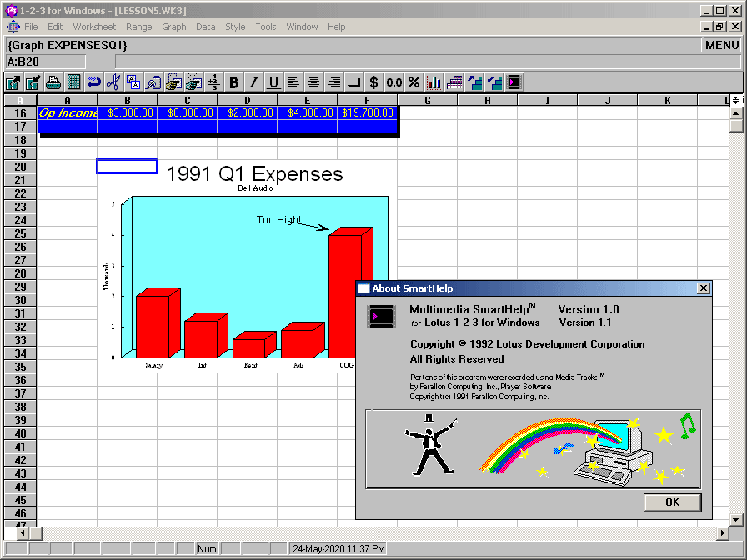Open the Worksheet menu
Screen dimensions: 747x560
point(94,27)
